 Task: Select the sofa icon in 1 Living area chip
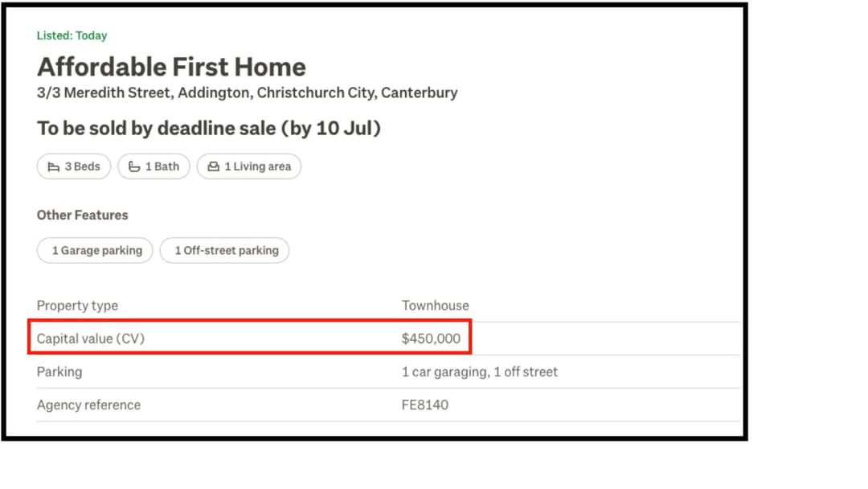click(x=212, y=166)
